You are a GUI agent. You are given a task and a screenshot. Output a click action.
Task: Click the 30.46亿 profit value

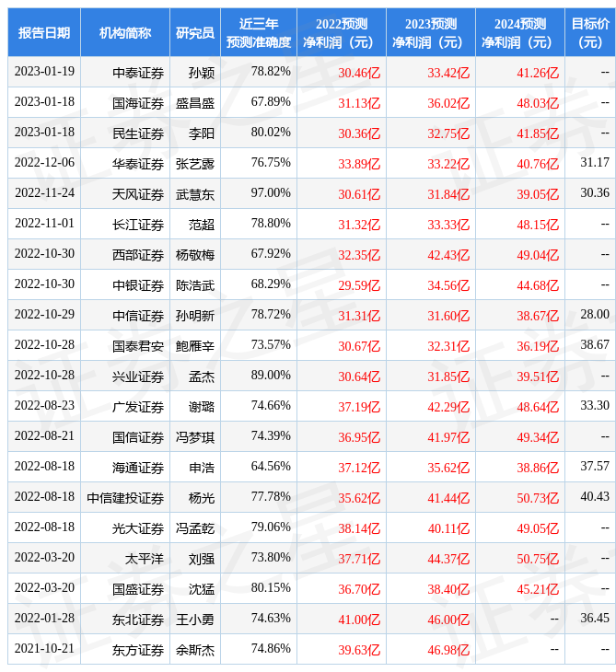coord(359,73)
